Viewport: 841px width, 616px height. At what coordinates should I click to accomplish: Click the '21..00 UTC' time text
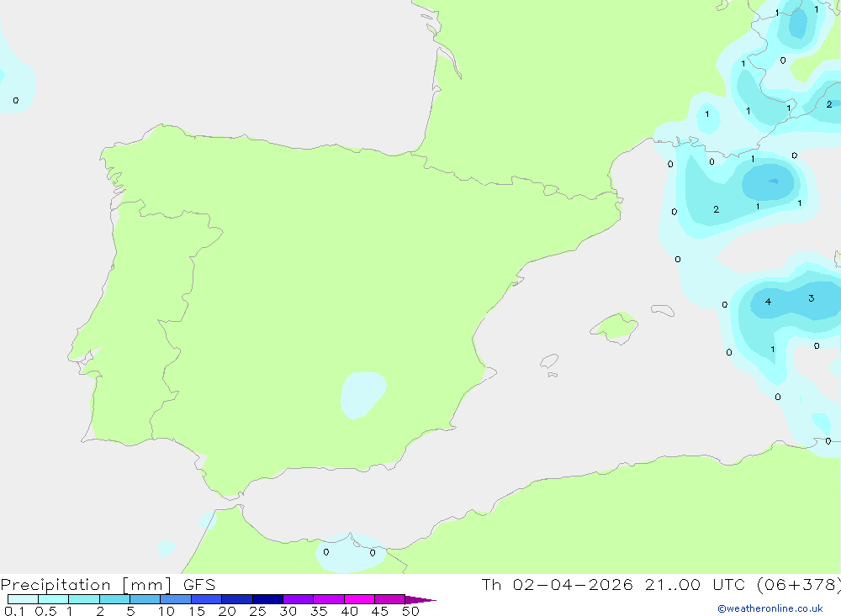695,584
